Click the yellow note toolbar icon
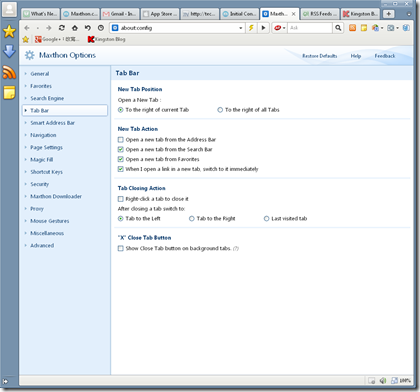This screenshot has height=392, width=420. (x=364, y=28)
